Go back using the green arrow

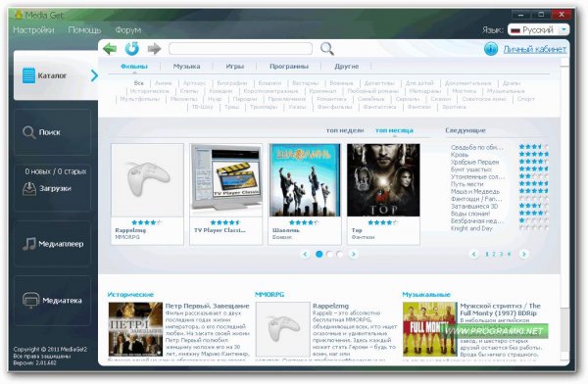110,49
